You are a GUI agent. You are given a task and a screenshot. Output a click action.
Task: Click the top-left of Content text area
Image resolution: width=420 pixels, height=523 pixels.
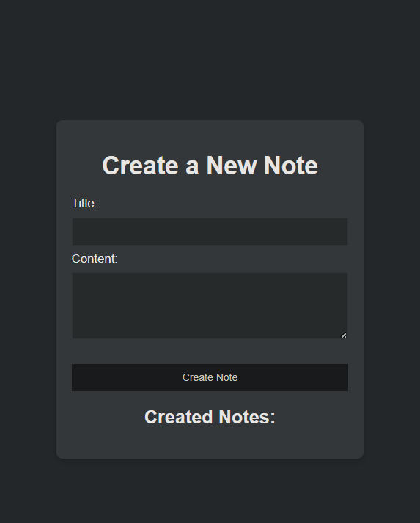[75, 276]
